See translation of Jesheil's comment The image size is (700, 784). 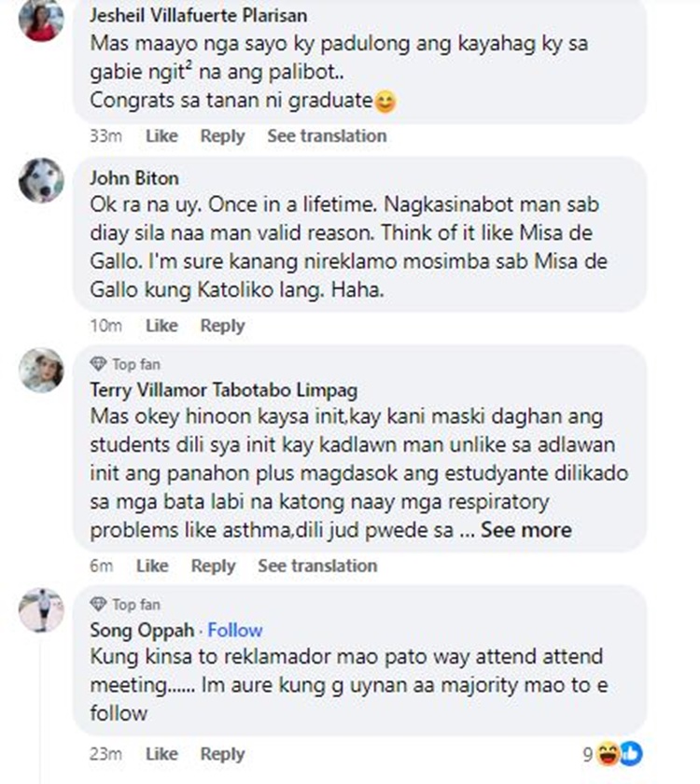pos(327,135)
